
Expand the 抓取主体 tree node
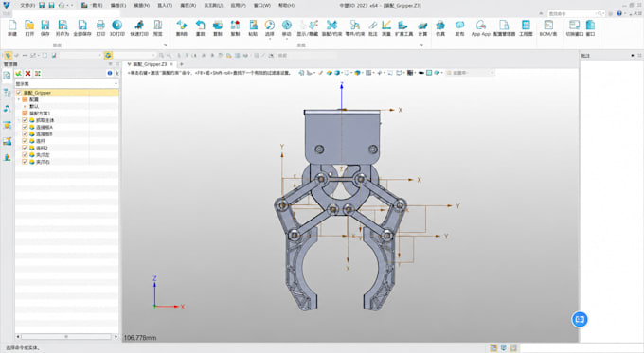(x=19, y=120)
